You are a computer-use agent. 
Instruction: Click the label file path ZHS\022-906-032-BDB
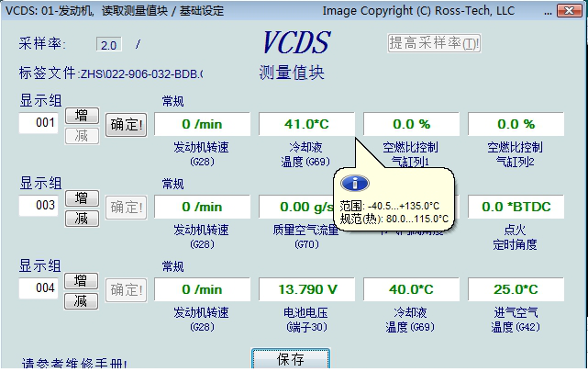click(142, 74)
